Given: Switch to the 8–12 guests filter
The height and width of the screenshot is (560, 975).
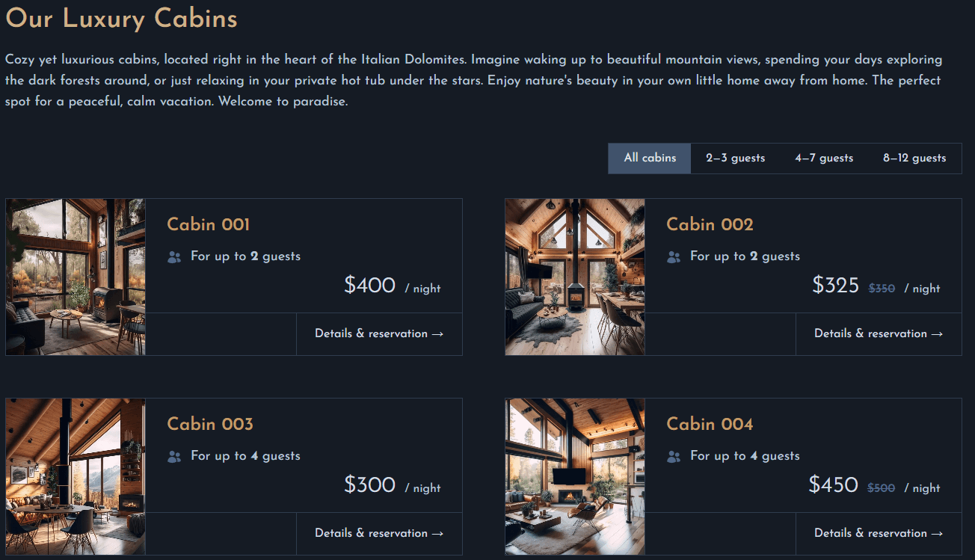Looking at the screenshot, I should [x=914, y=159].
